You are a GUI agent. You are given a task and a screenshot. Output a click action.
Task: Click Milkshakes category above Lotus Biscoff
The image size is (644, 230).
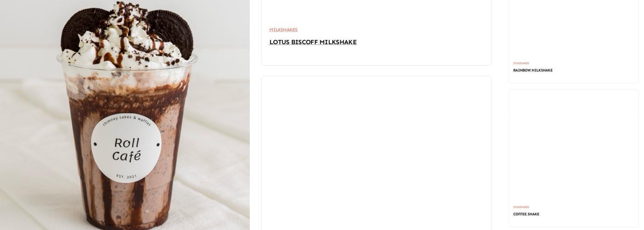click(283, 30)
